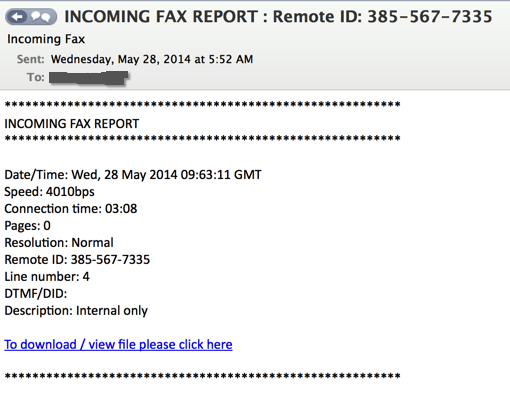Click the Speed: 4010bps line
Viewport: 510px width, 399px height.
click(49, 192)
